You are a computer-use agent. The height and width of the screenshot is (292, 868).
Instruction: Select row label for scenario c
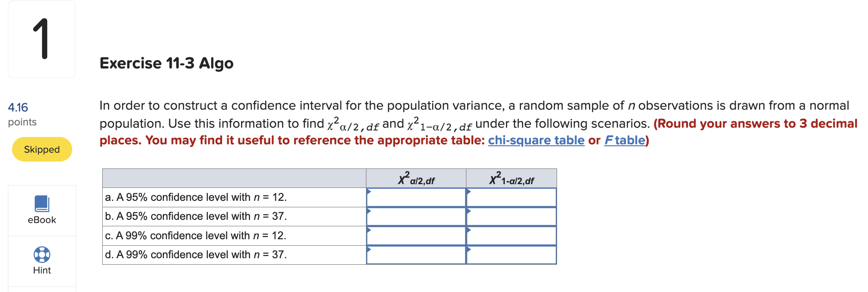pyautogui.click(x=196, y=235)
